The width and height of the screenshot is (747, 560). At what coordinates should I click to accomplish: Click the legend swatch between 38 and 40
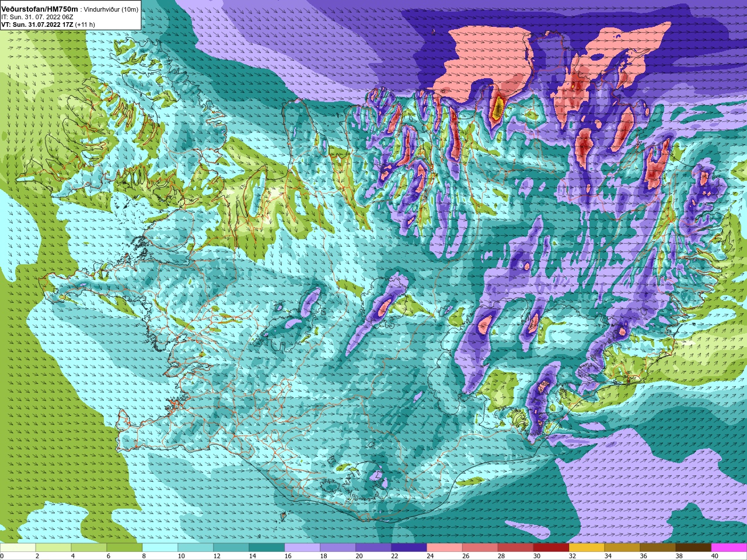694,548
